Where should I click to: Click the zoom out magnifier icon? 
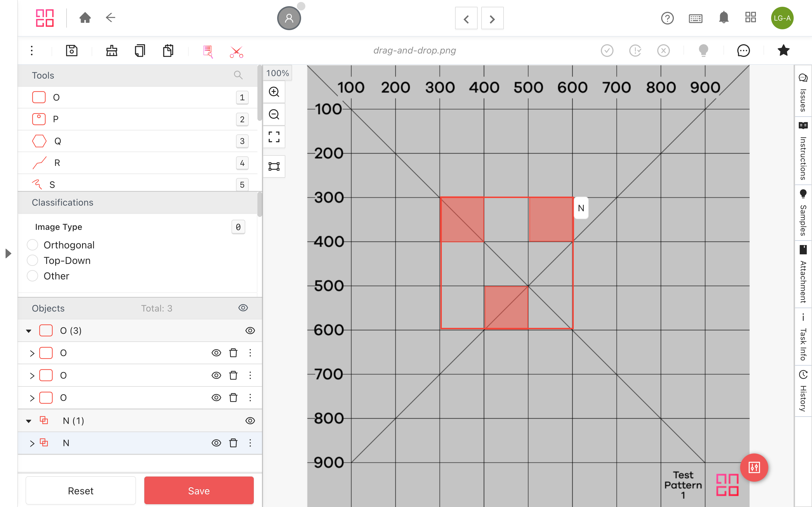click(x=274, y=115)
